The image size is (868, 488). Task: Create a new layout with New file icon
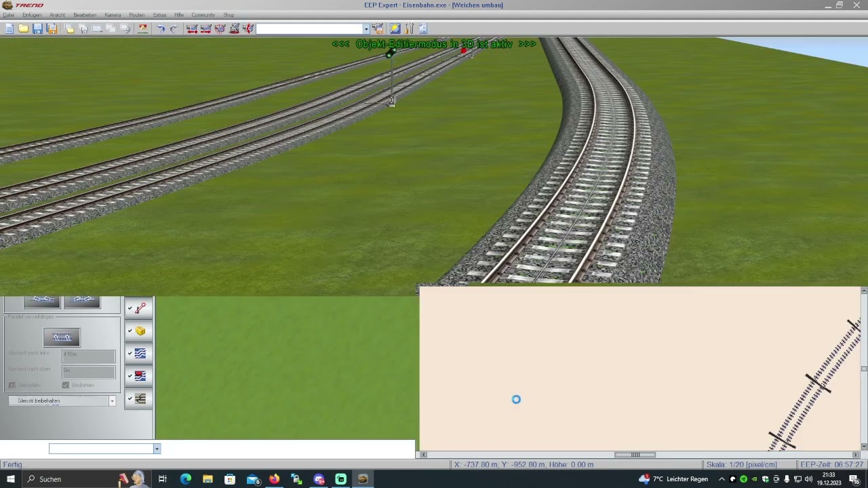click(9, 28)
